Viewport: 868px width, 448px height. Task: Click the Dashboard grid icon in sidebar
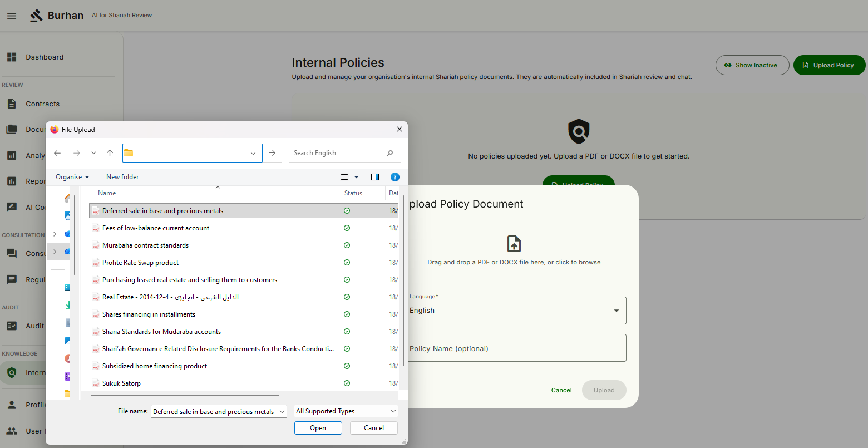click(x=12, y=57)
